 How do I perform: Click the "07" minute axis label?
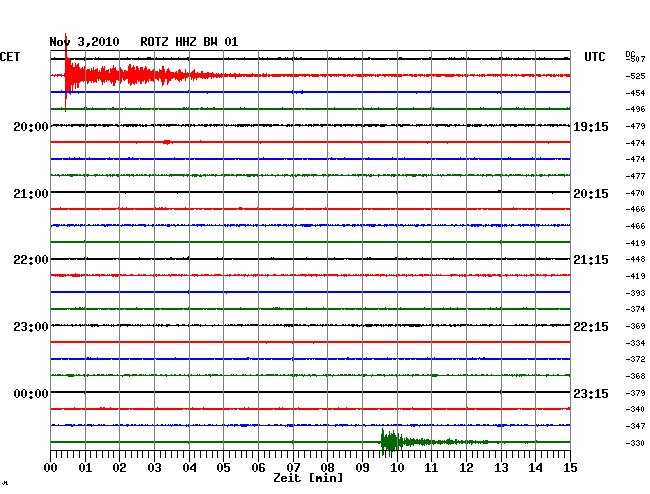click(x=293, y=468)
